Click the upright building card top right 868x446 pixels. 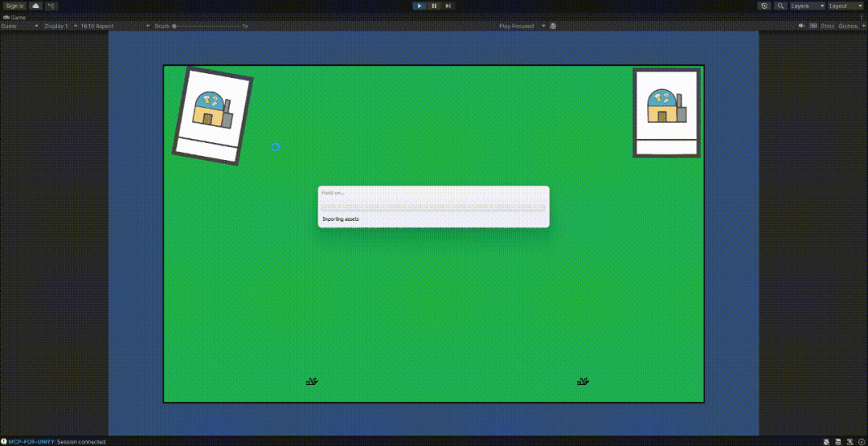pos(666,113)
